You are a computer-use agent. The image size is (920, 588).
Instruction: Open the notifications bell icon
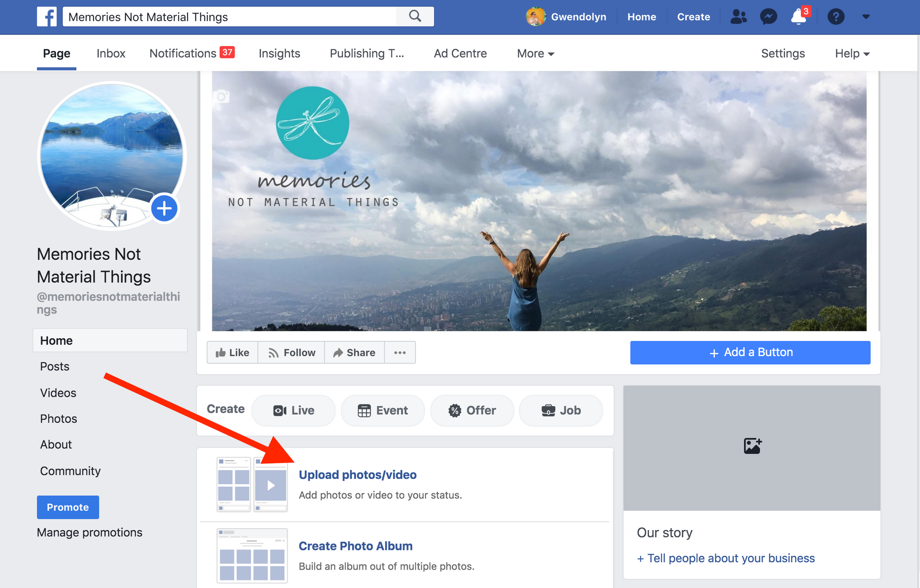coord(799,17)
